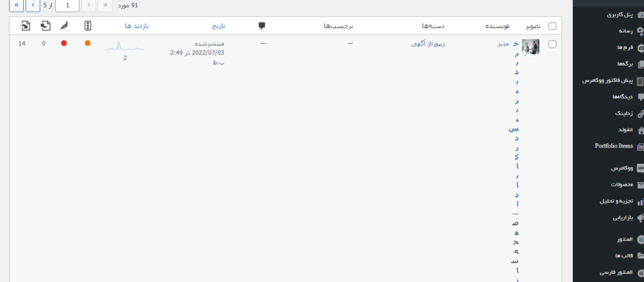This screenshot has width=644, height=282.
Task: Click the views count 2 link
Action: tap(125, 58)
